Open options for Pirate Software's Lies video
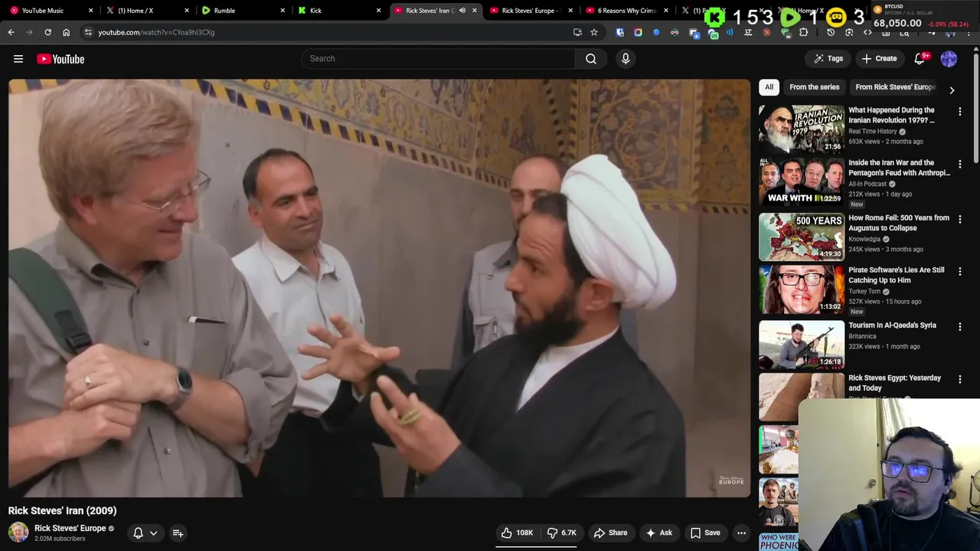 pos(959,272)
